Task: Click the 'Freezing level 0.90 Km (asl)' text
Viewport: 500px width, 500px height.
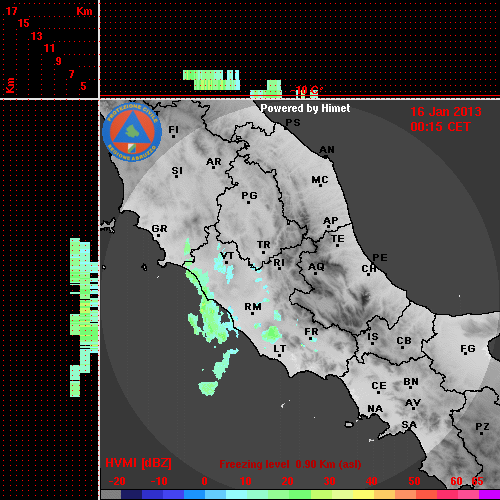Action: pyautogui.click(x=290, y=464)
